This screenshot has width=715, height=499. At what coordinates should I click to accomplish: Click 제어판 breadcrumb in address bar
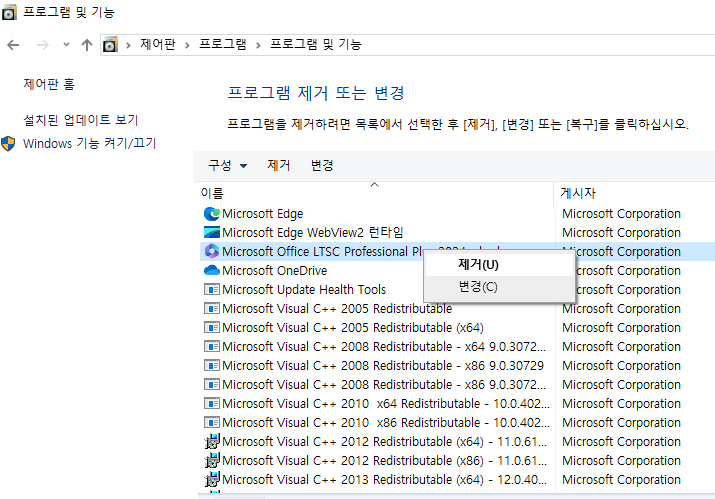(x=158, y=44)
